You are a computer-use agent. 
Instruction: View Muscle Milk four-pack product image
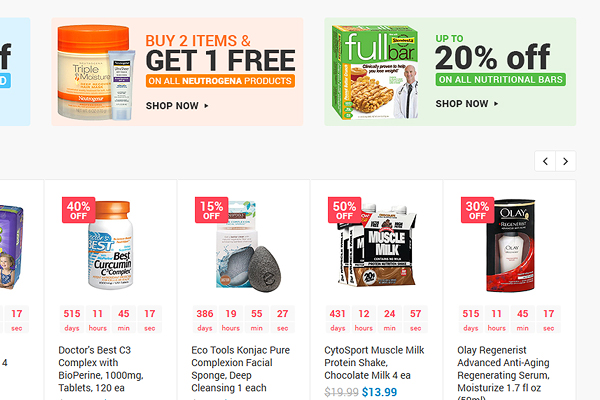point(377,246)
